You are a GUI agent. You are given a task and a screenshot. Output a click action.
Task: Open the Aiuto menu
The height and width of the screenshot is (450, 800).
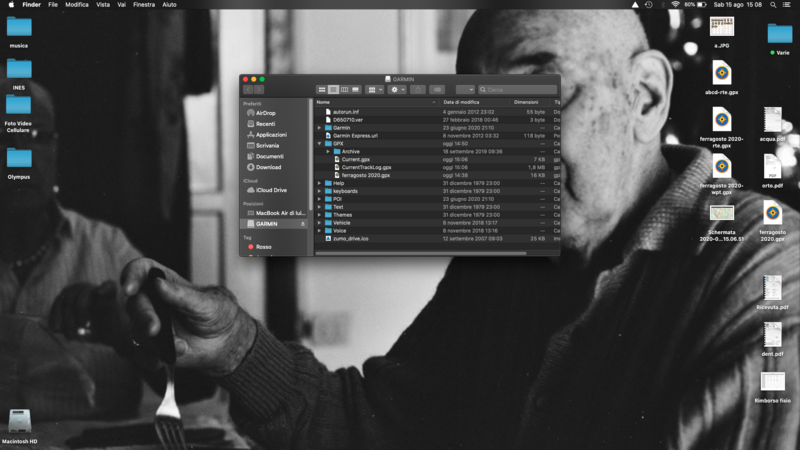click(169, 5)
